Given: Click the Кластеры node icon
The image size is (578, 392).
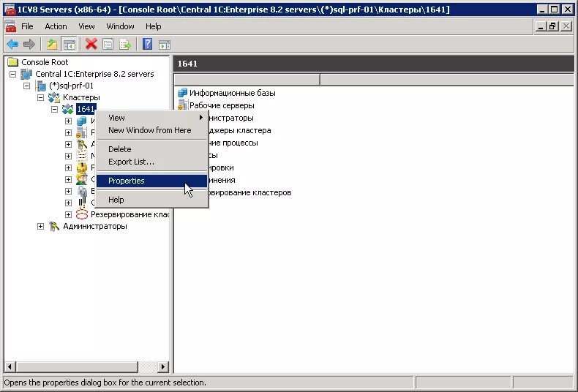Looking at the screenshot, I should click(x=54, y=97).
